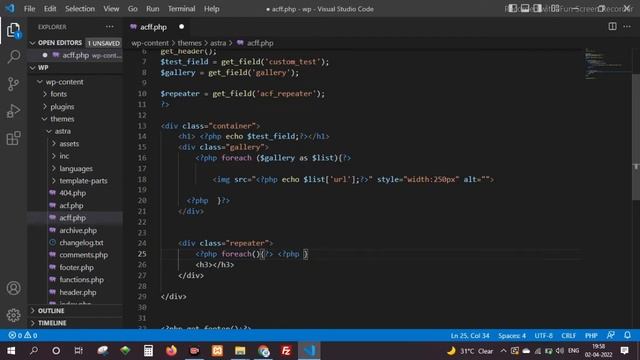Open the Selection menu
The height and width of the screenshot is (360, 640).
pos(80,9)
